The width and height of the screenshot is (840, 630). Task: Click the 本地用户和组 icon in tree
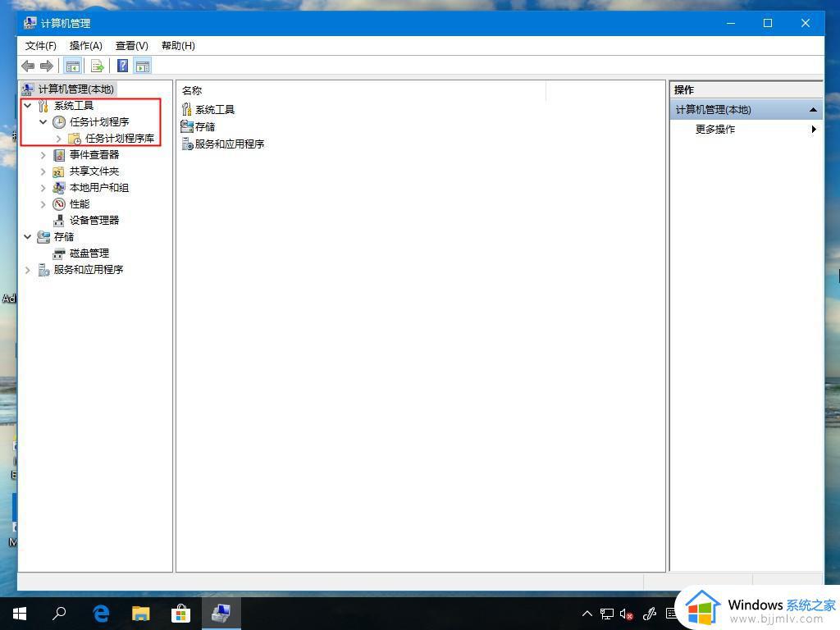click(x=59, y=188)
